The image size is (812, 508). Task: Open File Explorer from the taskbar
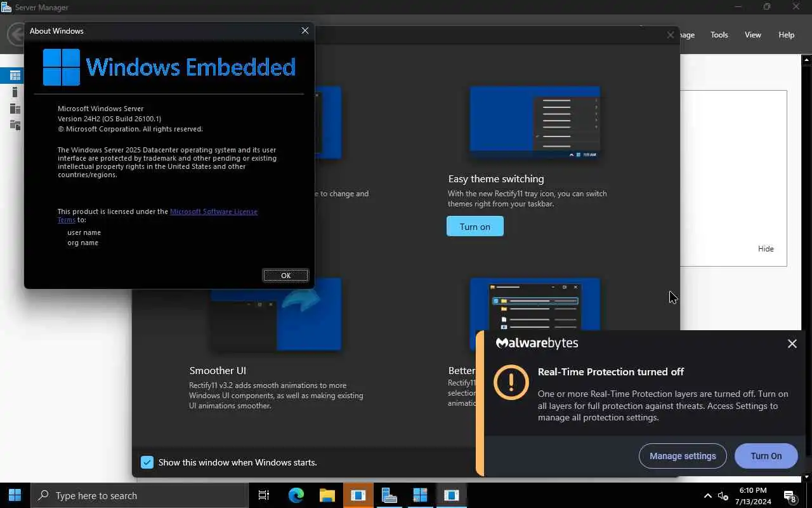point(327,495)
